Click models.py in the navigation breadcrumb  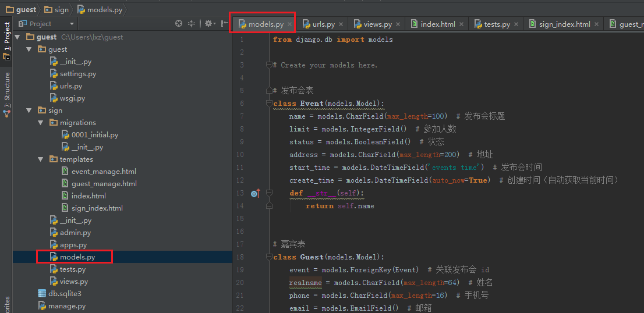[x=99, y=9]
